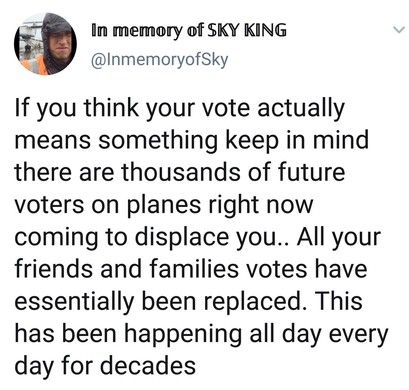409x390 pixels.
Task: Click the tweet line 'coming to displace you.. All your'
Action: click(197, 239)
